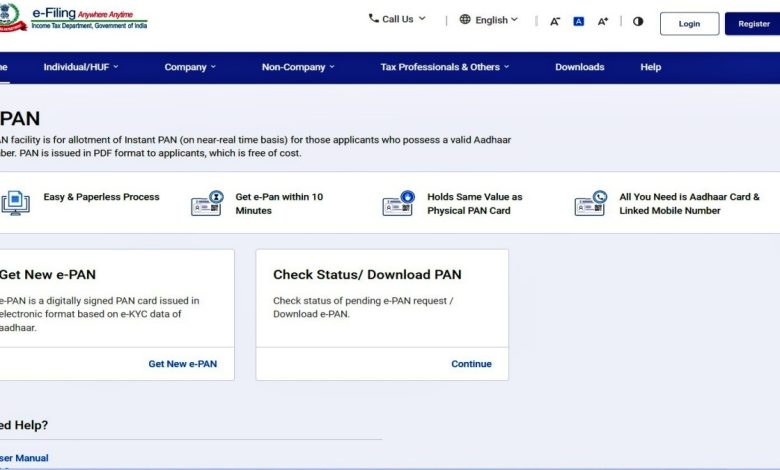Toggle high contrast mode icon
Image resolution: width=780 pixels, height=470 pixels.
638,21
